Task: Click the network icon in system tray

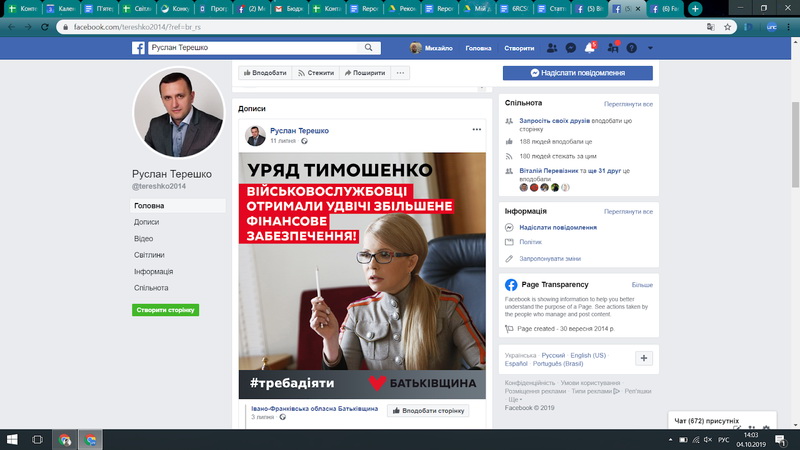Action: click(696, 440)
